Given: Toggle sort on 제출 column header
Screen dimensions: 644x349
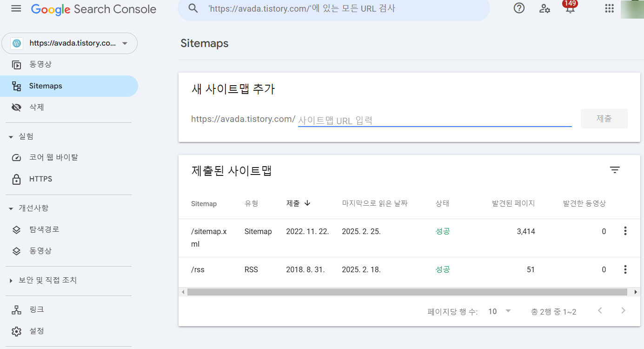Looking at the screenshot, I should pos(298,203).
